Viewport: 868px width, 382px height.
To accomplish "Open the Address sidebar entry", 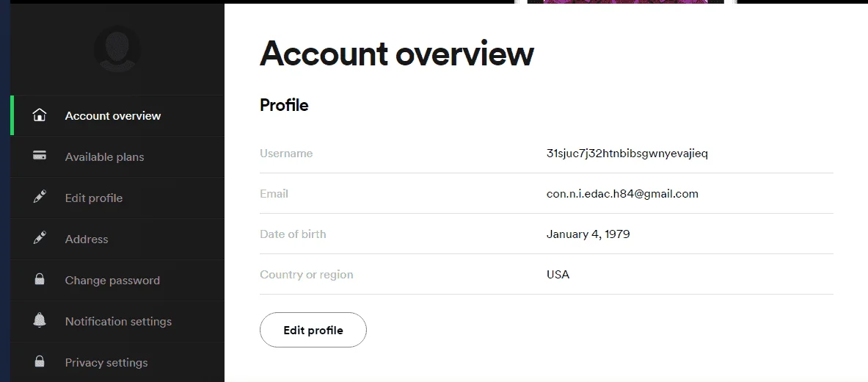I will pos(117,239).
